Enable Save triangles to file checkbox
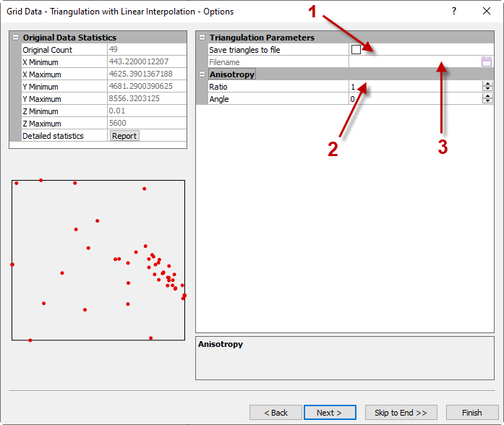Image resolution: width=504 pixels, height=425 pixels. pyautogui.click(x=356, y=49)
